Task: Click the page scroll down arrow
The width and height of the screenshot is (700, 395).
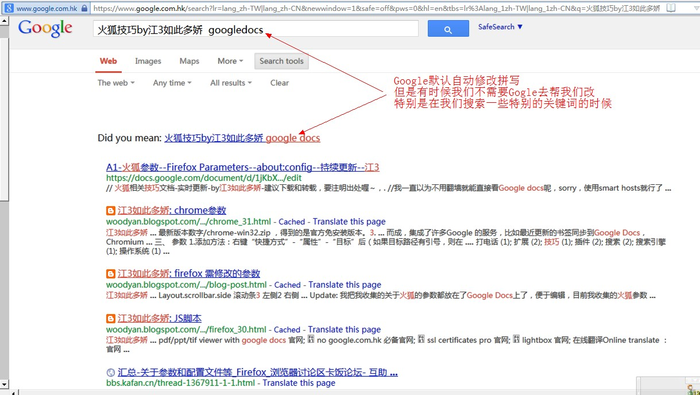Action: 4,383
